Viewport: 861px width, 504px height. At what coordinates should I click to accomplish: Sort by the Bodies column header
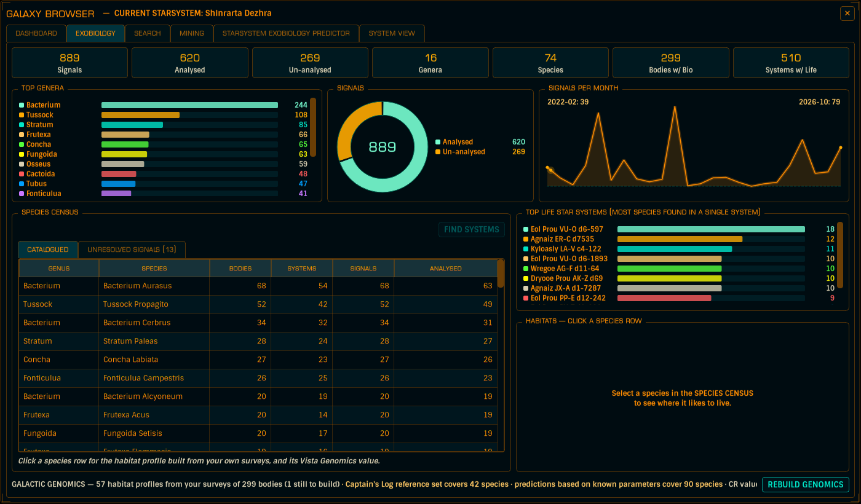240,268
